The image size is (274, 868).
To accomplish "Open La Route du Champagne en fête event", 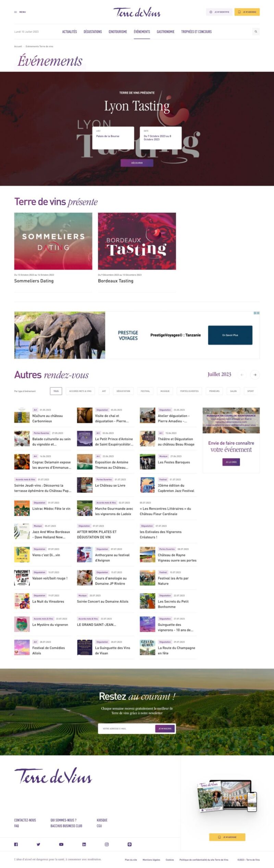I will [x=176, y=651].
